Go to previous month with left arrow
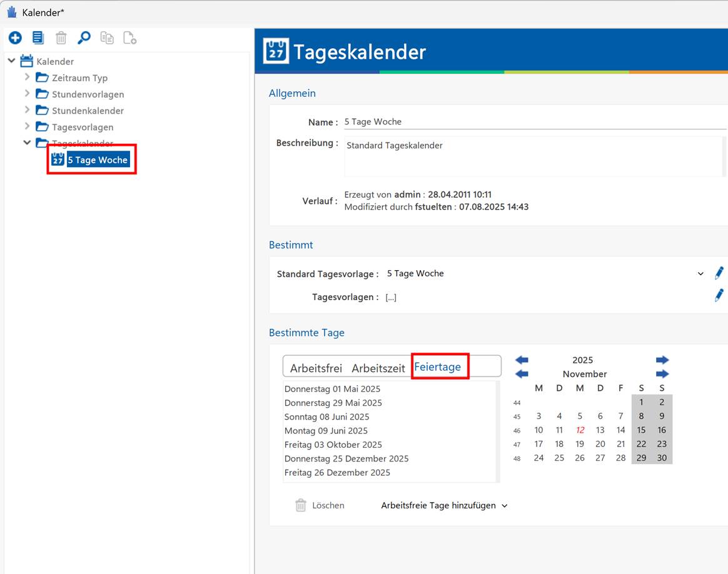This screenshot has width=728, height=574. click(x=522, y=373)
